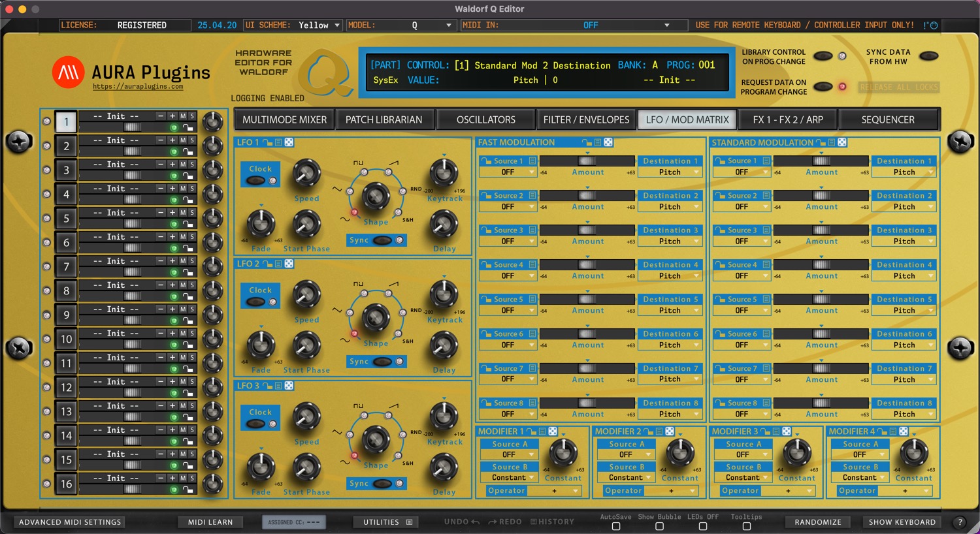Click the lock icon on part 5
This screenshot has height=534, width=980.
tap(188, 225)
